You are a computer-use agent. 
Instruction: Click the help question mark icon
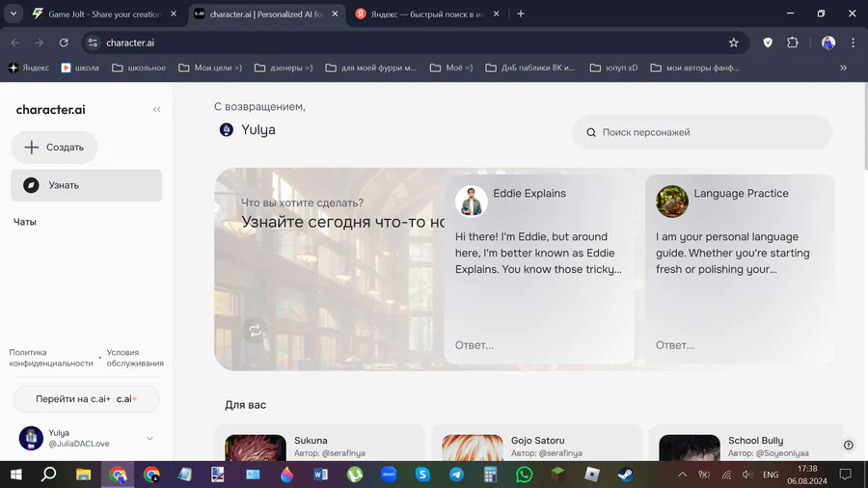coord(849,446)
